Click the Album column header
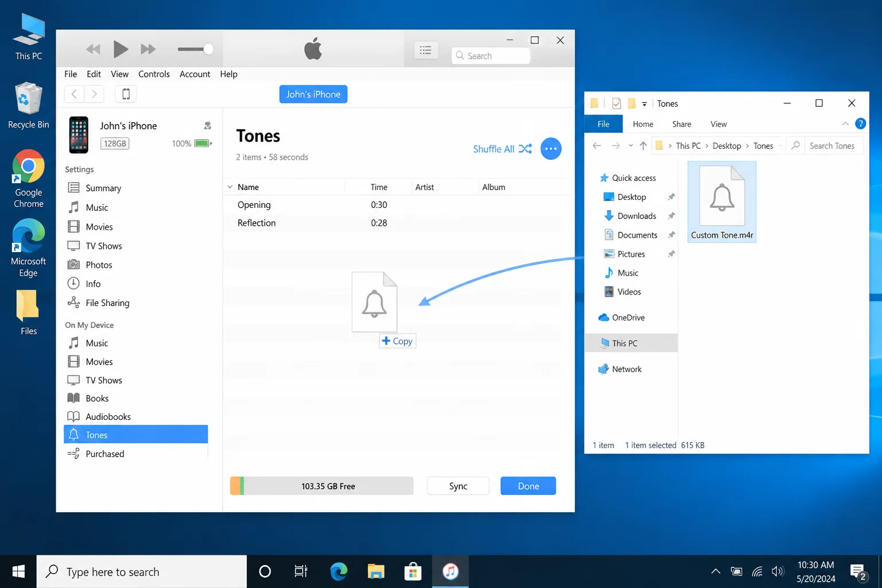Image resolution: width=882 pixels, height=588 pixels. click(494, 187)
